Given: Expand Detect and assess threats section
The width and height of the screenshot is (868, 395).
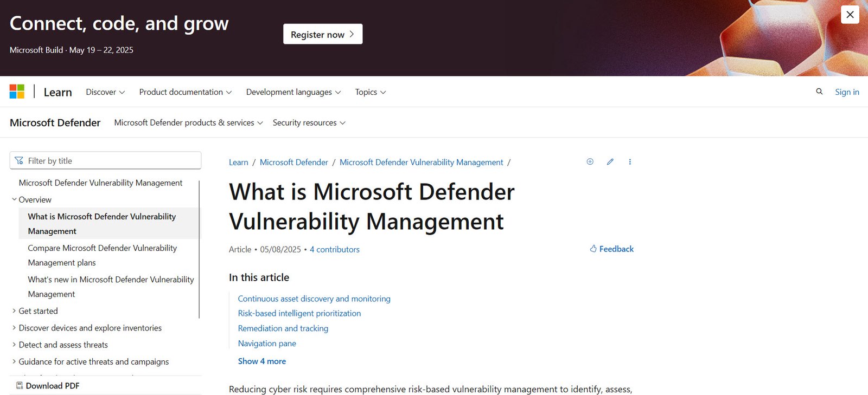Looking at the screenshot, I should 60,345.
